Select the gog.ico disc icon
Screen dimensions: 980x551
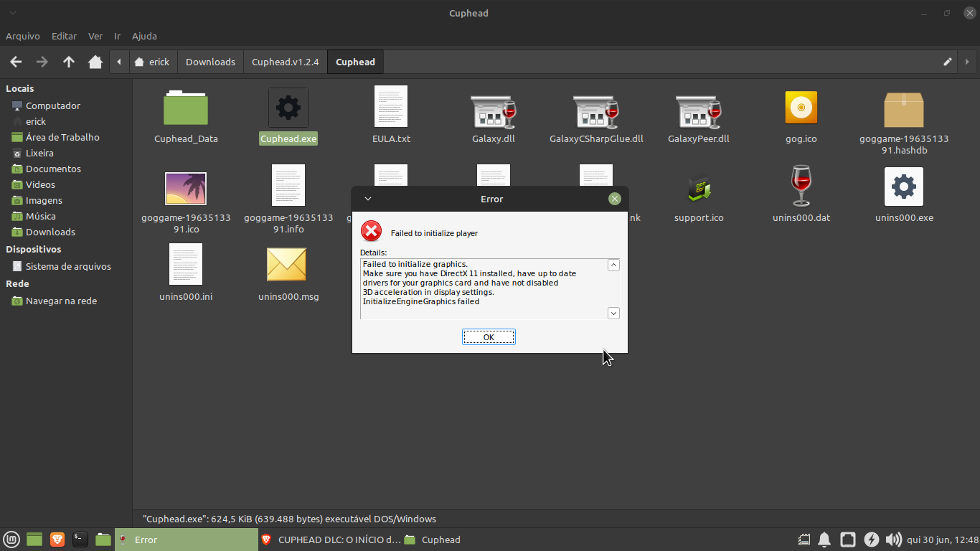tap(801, 108)
